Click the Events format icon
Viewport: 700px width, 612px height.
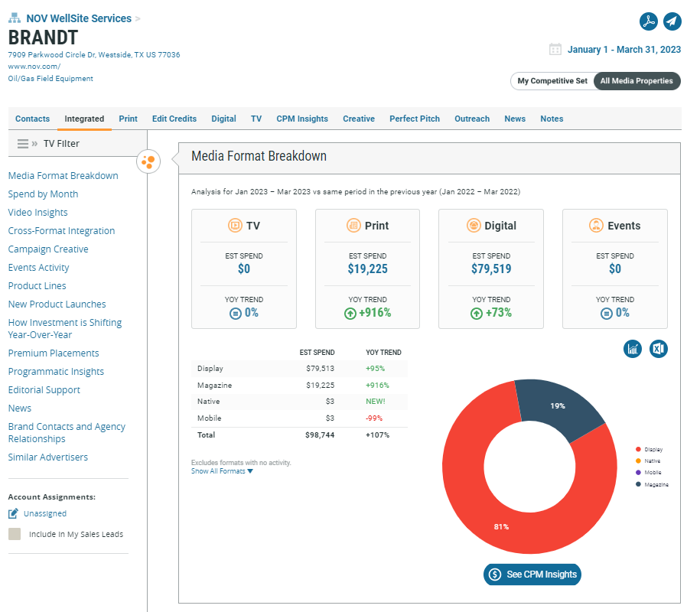click(x=596, y=226)
